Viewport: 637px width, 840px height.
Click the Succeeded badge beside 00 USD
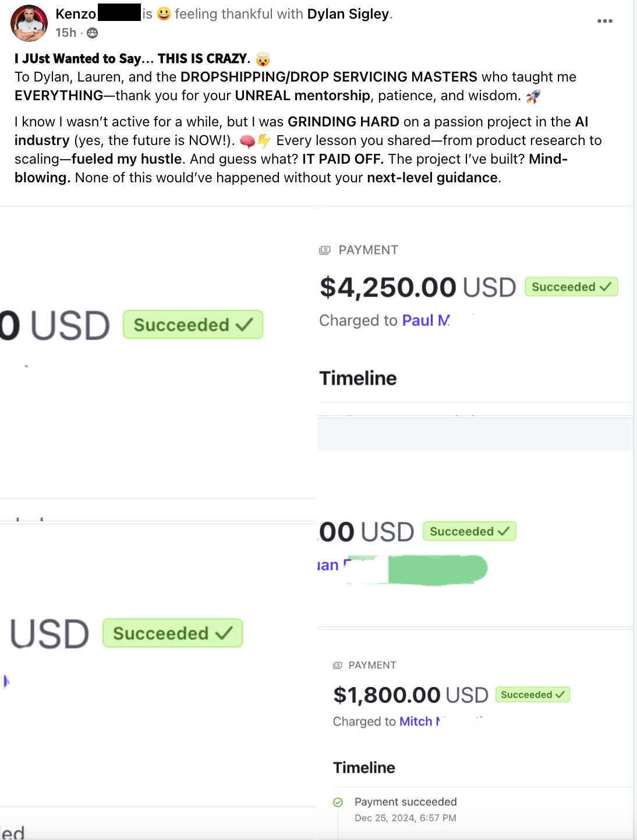[469, 531]
